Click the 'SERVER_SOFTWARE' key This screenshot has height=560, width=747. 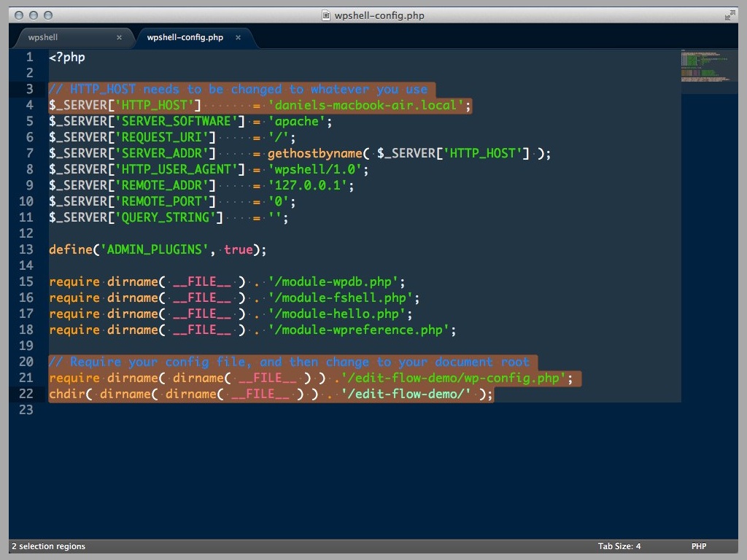(x=177, y=122)
